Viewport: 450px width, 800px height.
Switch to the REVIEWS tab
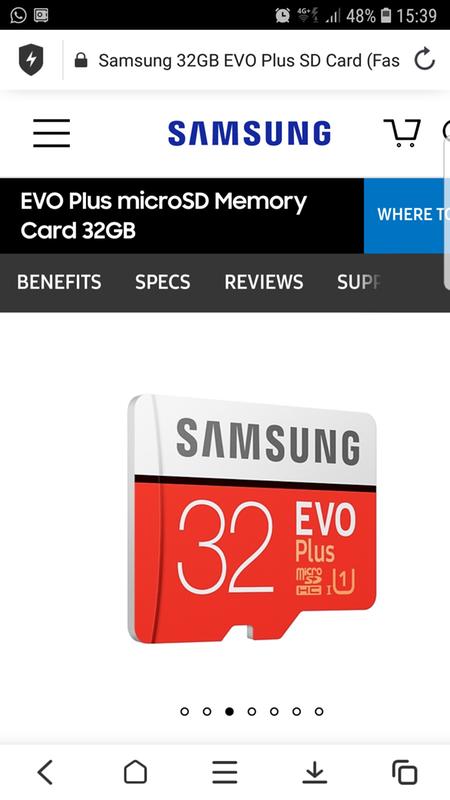(264, 282)
